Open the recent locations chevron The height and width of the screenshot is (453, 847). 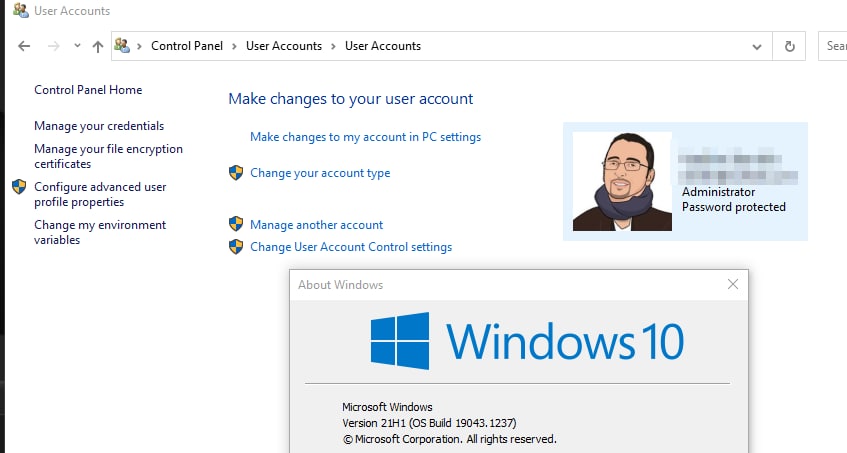pos(77,46)
